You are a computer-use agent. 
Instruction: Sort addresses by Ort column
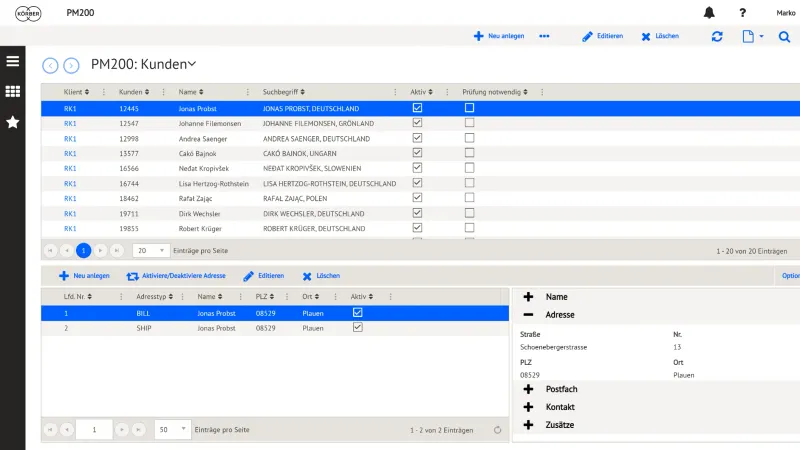click(310, 296)
